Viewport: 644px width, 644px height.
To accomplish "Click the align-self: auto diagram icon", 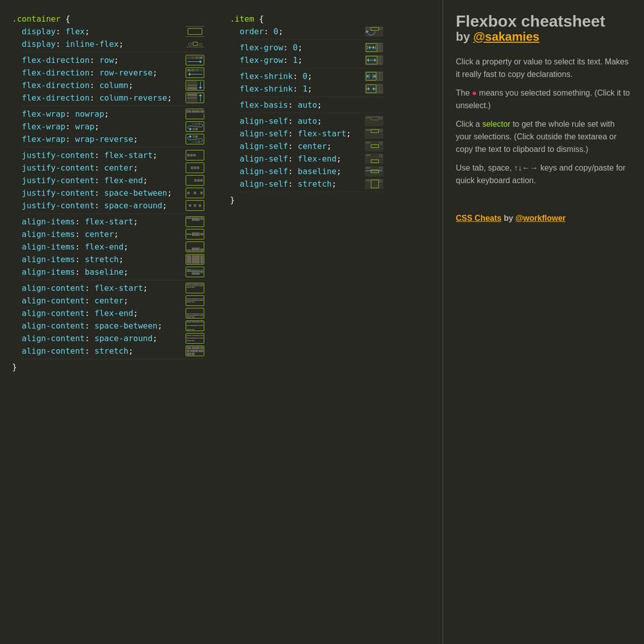I will coord(374,121).
